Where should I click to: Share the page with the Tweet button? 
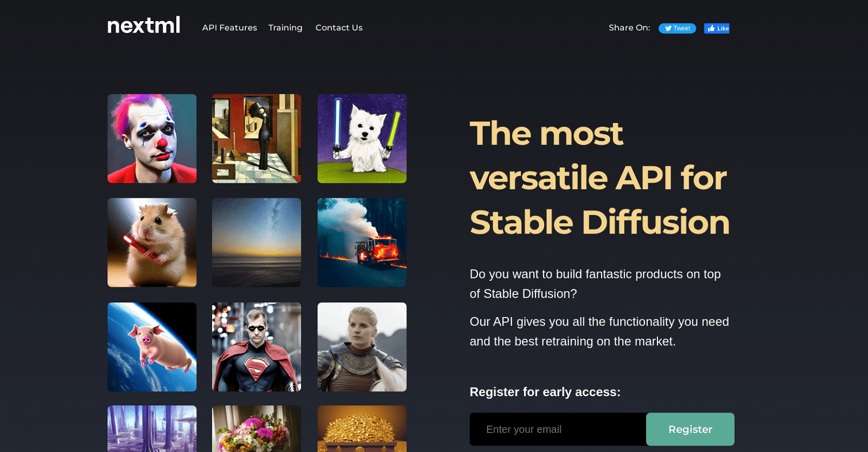[x=677, y=28]
